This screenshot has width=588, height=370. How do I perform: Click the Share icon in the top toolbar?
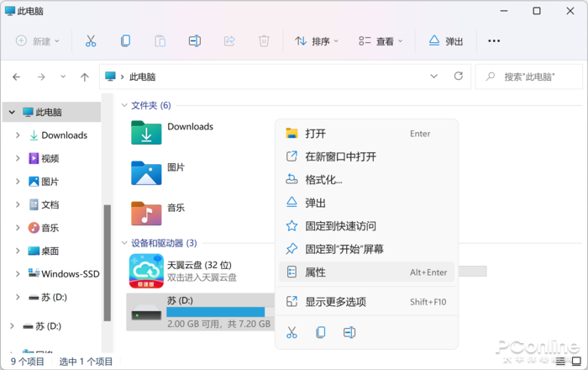229,41
